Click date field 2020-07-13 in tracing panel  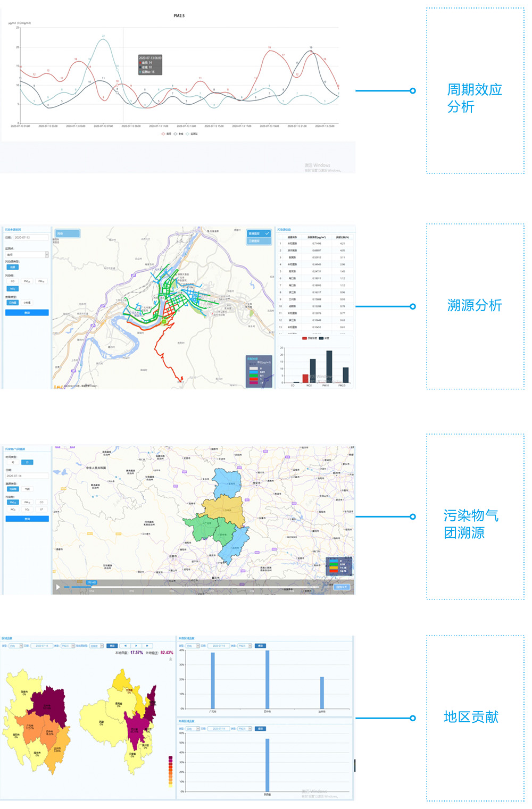[30, 238]
